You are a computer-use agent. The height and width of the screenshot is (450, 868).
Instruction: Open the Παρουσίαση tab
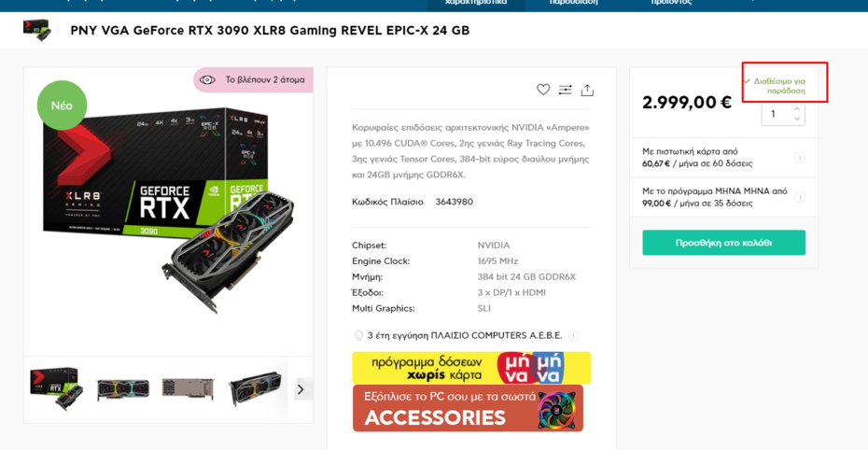(573, 3)
